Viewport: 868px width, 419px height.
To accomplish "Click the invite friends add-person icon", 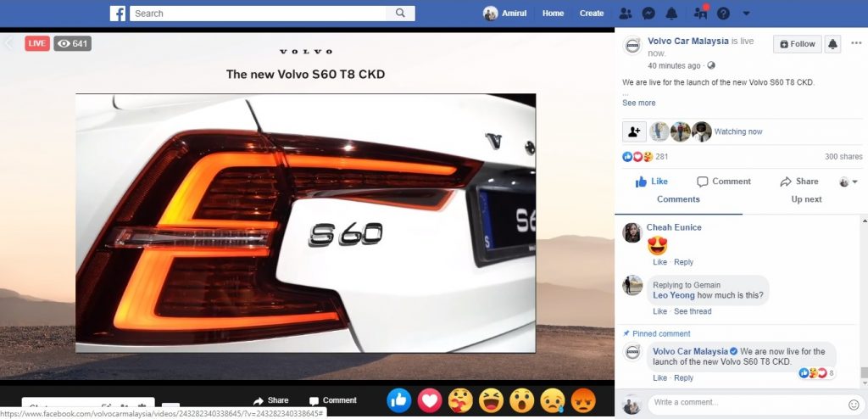I will coord(634,131).
